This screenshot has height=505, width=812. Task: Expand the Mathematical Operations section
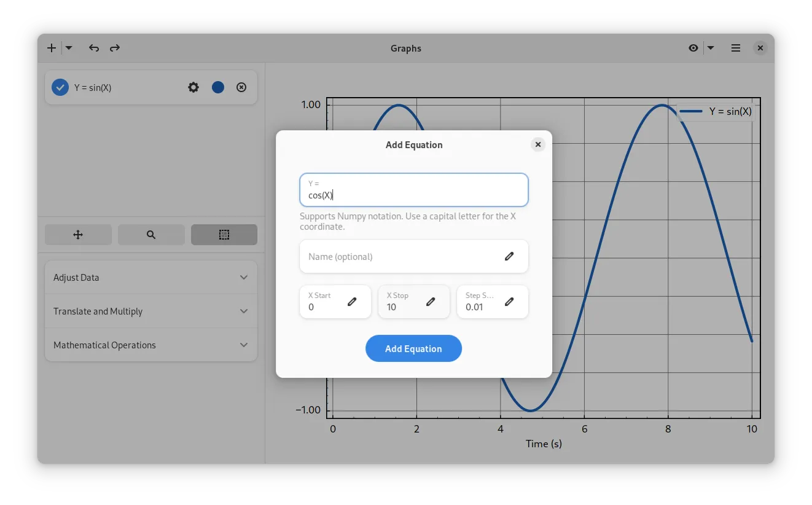click(x=151, y=345)
